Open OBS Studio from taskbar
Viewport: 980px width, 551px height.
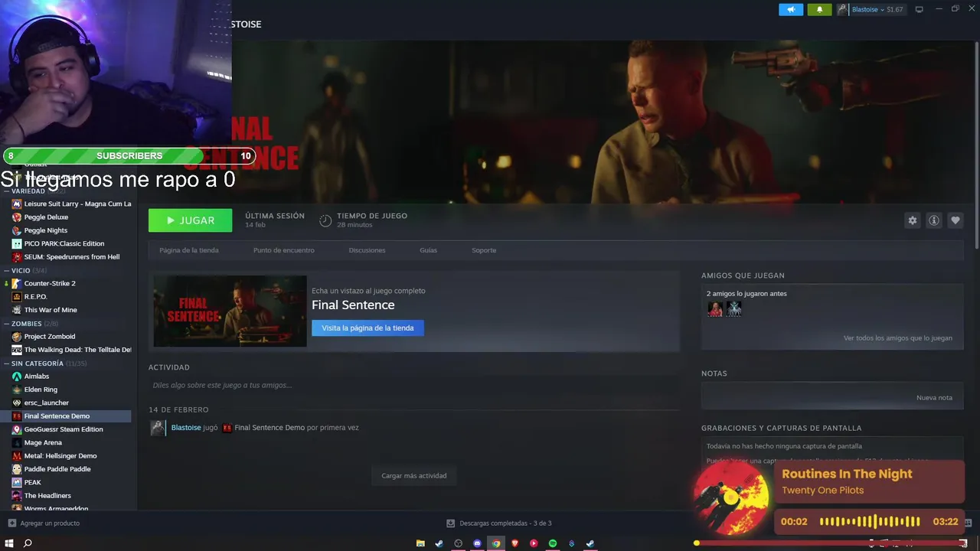point(458,543)
